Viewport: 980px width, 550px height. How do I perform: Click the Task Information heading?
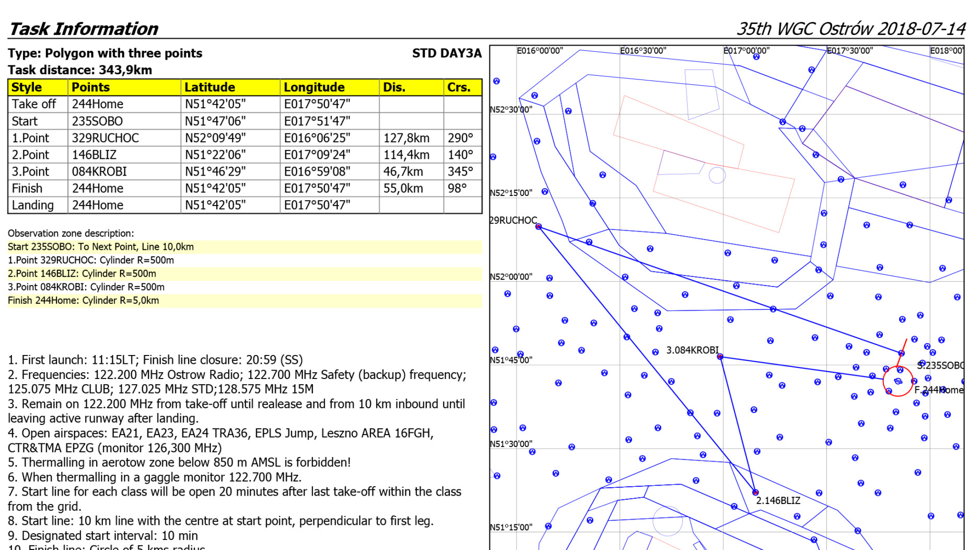[x=84, y=29]
